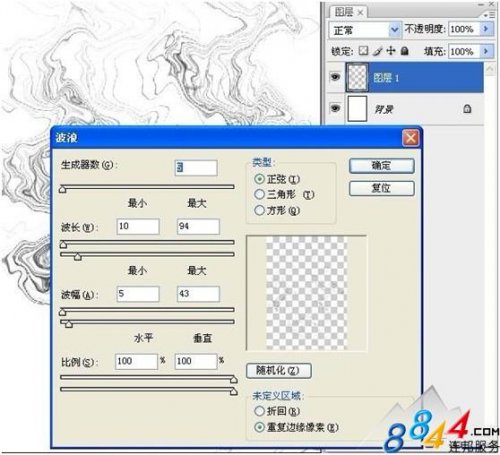Close the Layers tab with its x
The height and width of the screenshot is (455, 500).
coord(360,13)
